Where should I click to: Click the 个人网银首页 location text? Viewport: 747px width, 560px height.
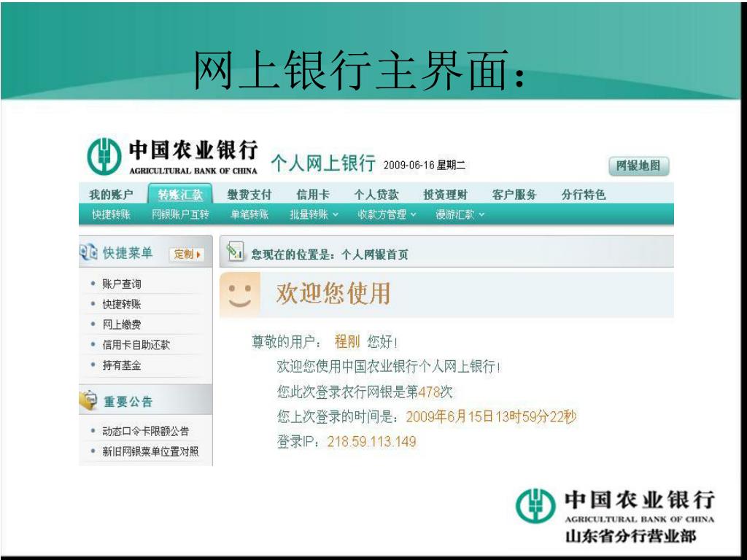(x=375, y=254)
